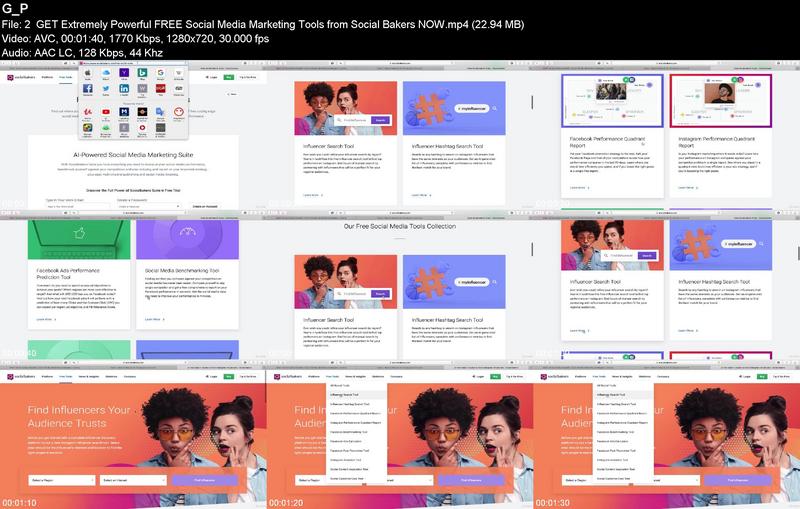Viewport: 800px width, 509px height.
Task: Click the Socialbakers logo in the 00:01:20 frame
Action: [288, 376]
